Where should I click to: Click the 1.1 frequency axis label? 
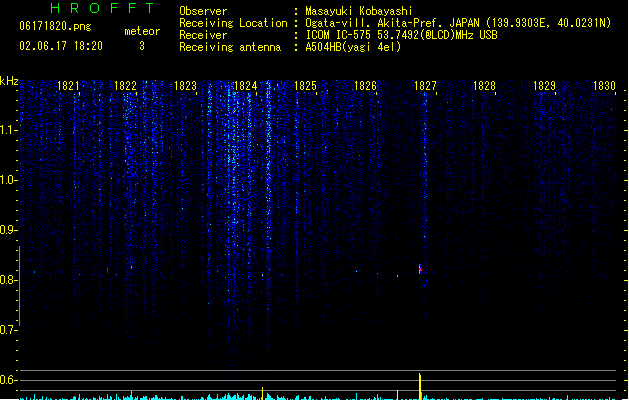pyautogui.click(x=8, y=130)
